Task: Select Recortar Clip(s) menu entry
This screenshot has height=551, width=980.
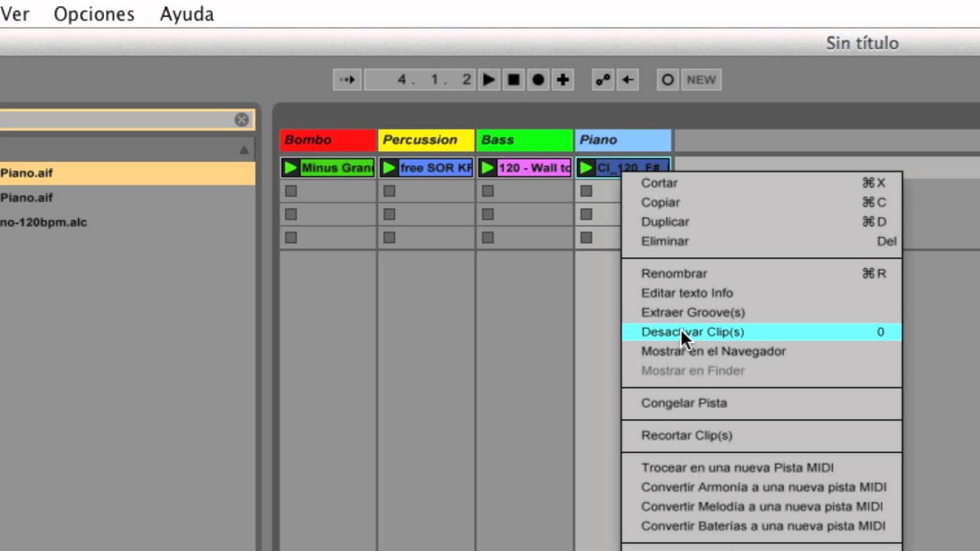Action: (761, 435)
